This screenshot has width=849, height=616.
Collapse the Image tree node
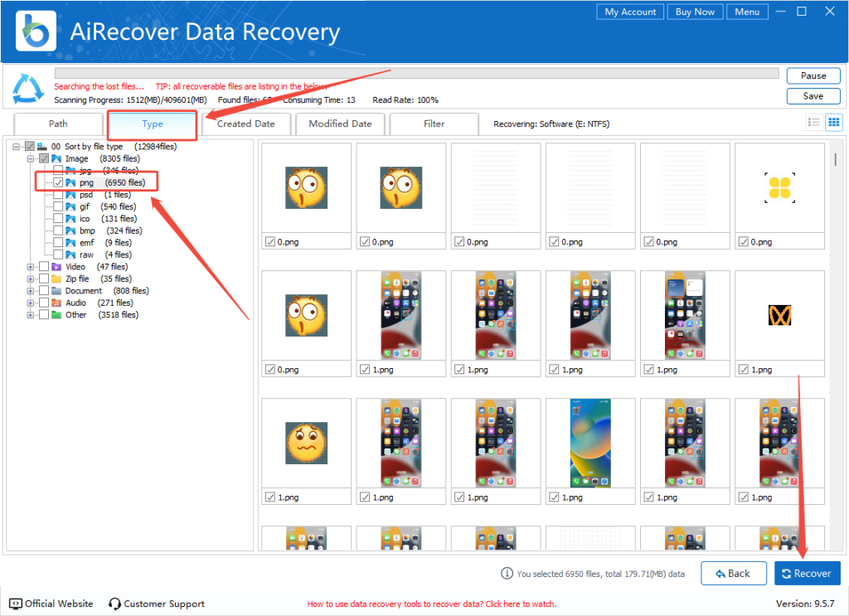[x=31, y=158]
